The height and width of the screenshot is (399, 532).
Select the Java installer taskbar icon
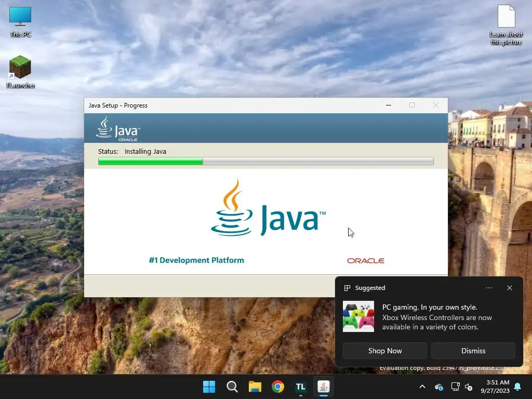(324, 387)
